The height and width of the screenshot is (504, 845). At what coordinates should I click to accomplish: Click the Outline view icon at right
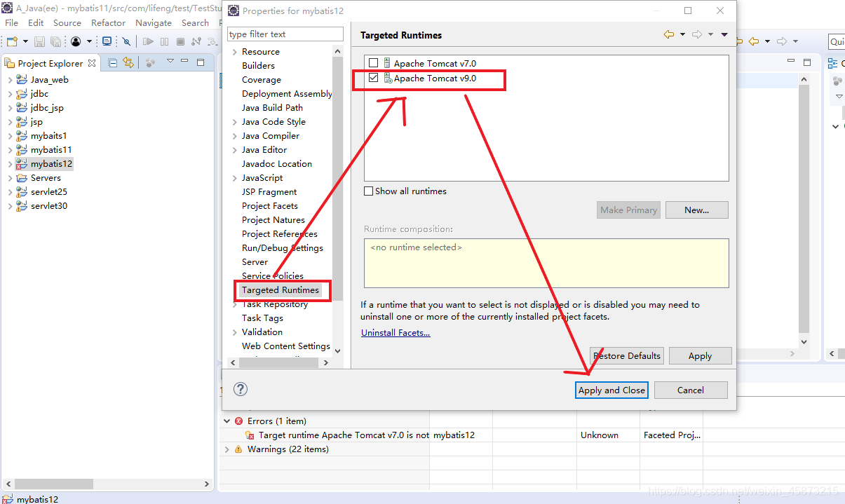click(833, 63)
